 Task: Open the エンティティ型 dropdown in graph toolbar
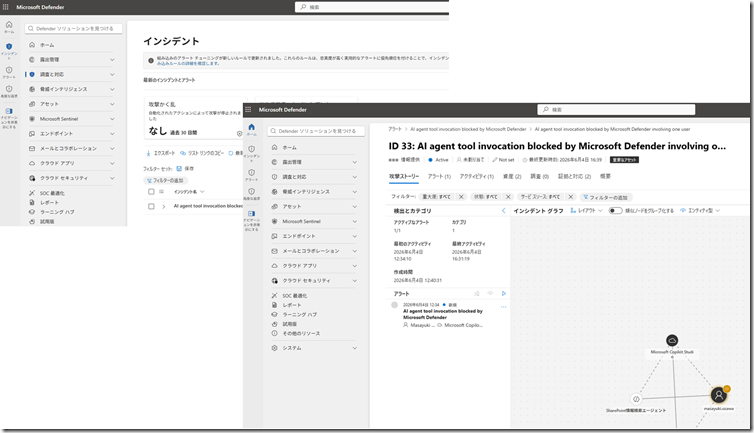700,210
